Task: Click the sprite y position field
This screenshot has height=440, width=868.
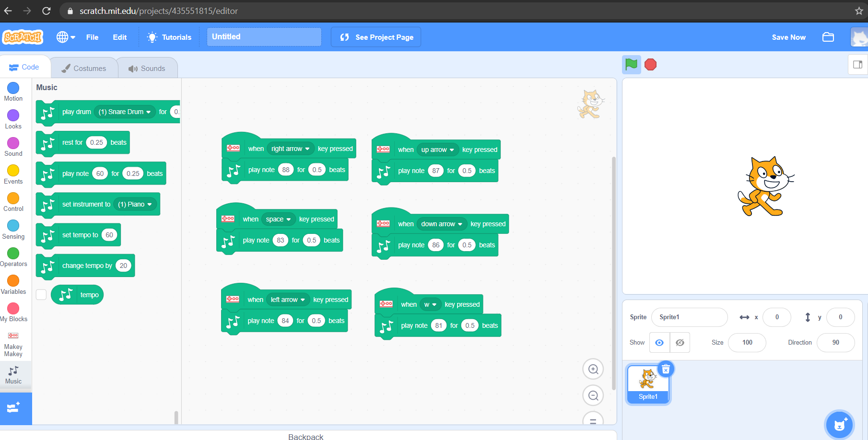Action: click(x=840, y=317)
